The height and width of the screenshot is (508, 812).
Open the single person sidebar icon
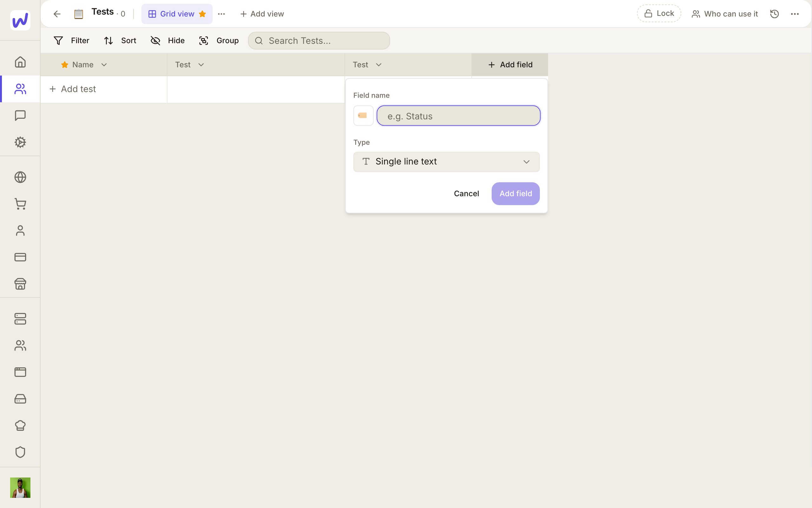click(x=20, y=231)
